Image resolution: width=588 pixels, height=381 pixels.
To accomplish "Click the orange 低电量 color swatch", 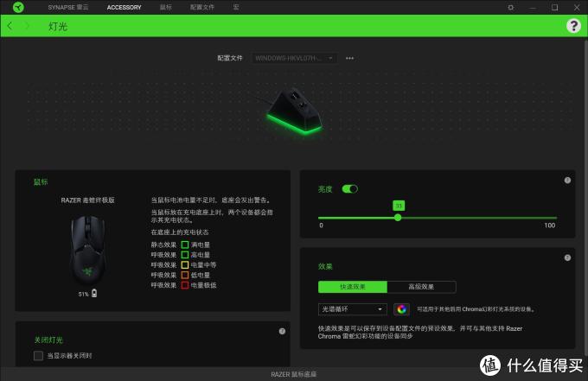I will (x=185, y=275).
